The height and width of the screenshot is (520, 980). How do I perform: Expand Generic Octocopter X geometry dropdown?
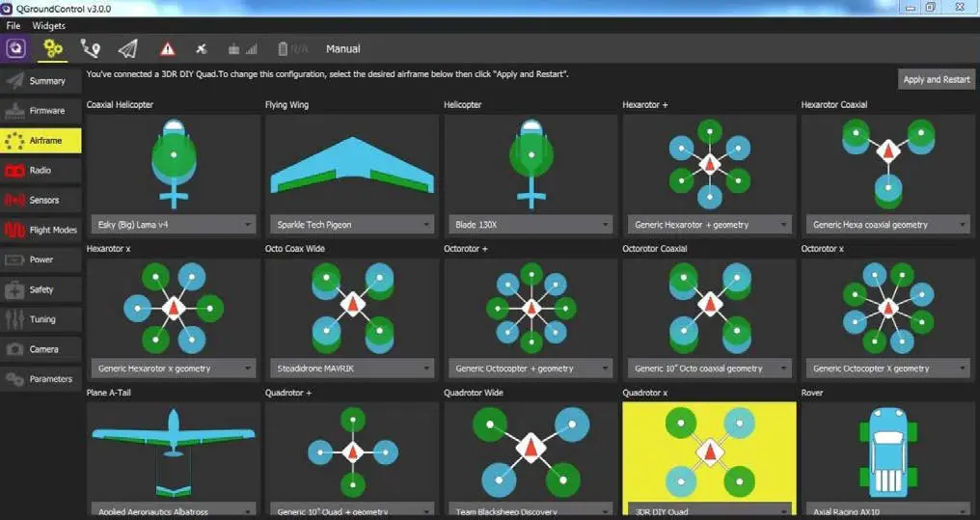tap(888, 369)
